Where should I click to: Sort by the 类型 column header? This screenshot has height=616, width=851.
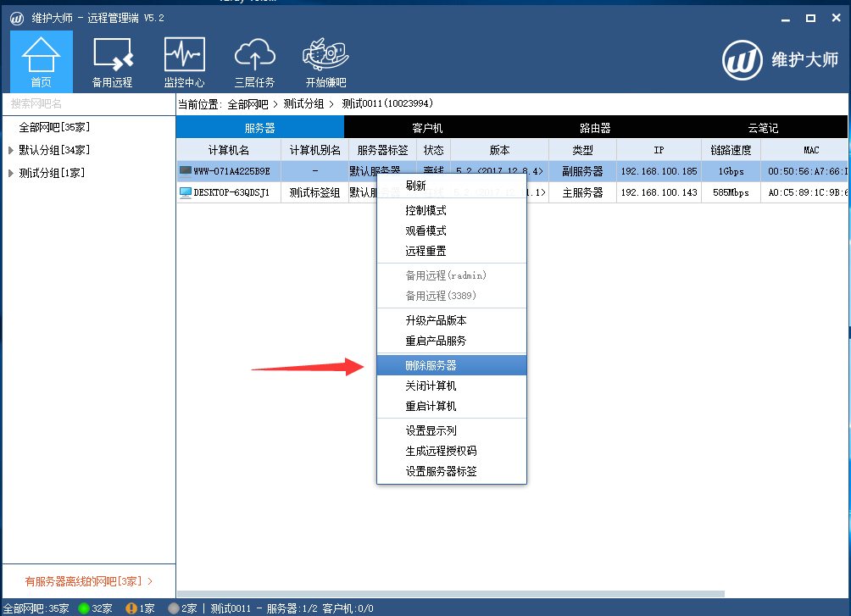click(x=582, y=150)
